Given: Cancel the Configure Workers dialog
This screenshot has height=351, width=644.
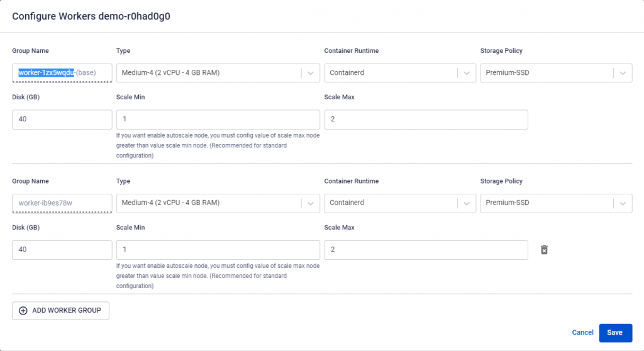Looking at the screenshot, I should click(582, 333).
